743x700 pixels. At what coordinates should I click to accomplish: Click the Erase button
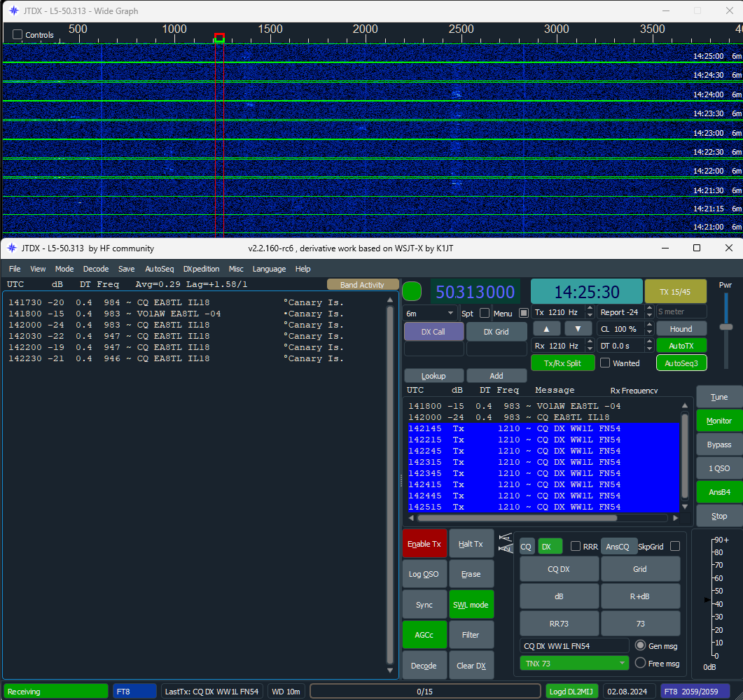[471, 574]
